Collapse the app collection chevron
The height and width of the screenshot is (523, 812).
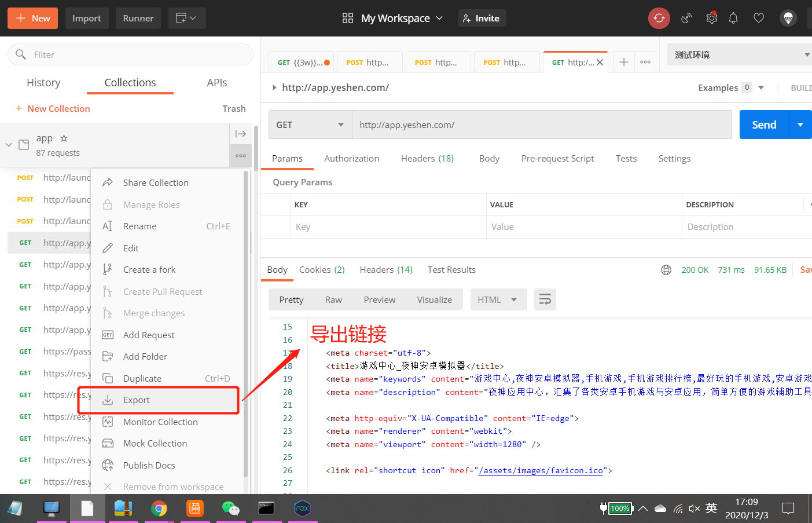point(9,144)
